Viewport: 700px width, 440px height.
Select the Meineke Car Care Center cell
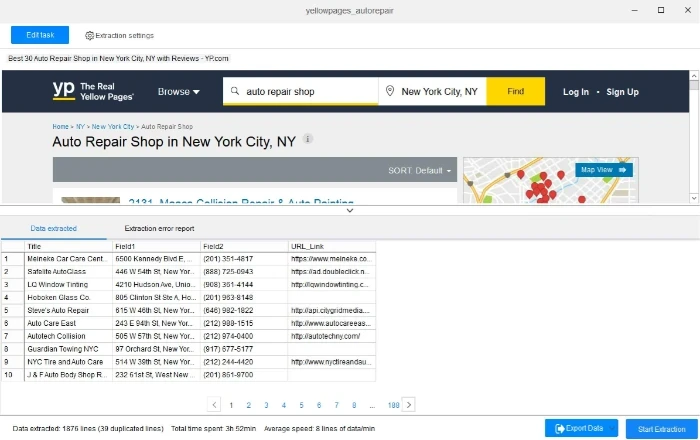[68, 259]
